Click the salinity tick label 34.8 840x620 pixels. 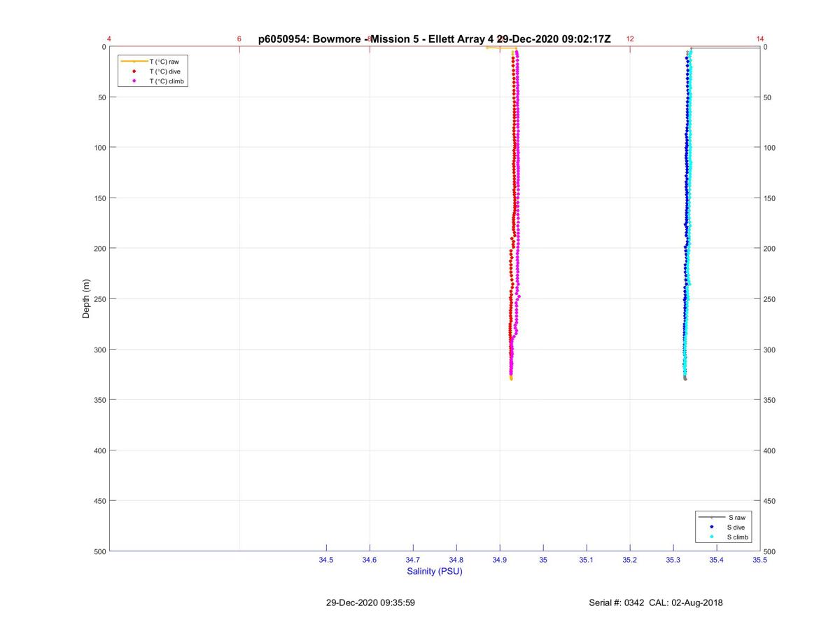point(456,560)
